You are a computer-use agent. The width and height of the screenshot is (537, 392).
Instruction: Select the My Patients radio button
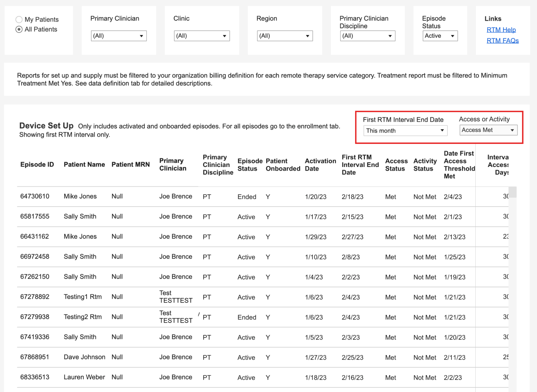(19, 20)
